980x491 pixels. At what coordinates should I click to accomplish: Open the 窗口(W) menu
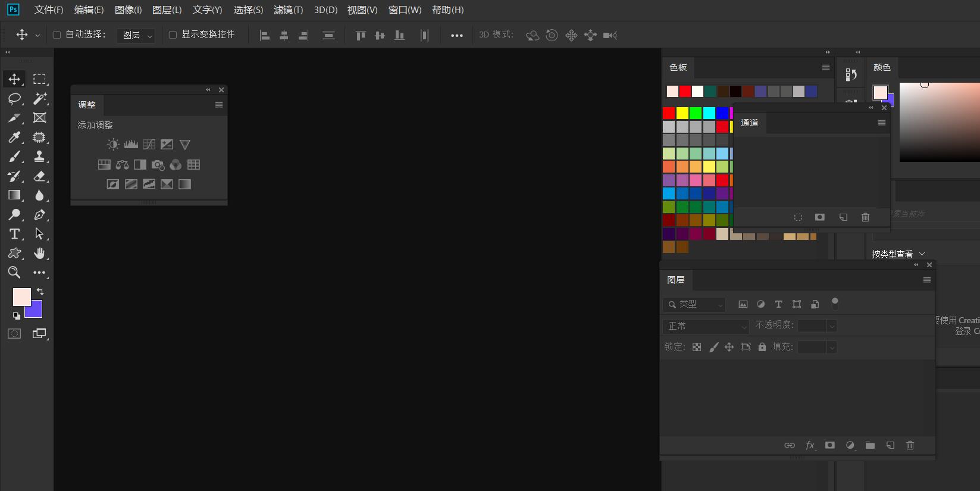405,10
